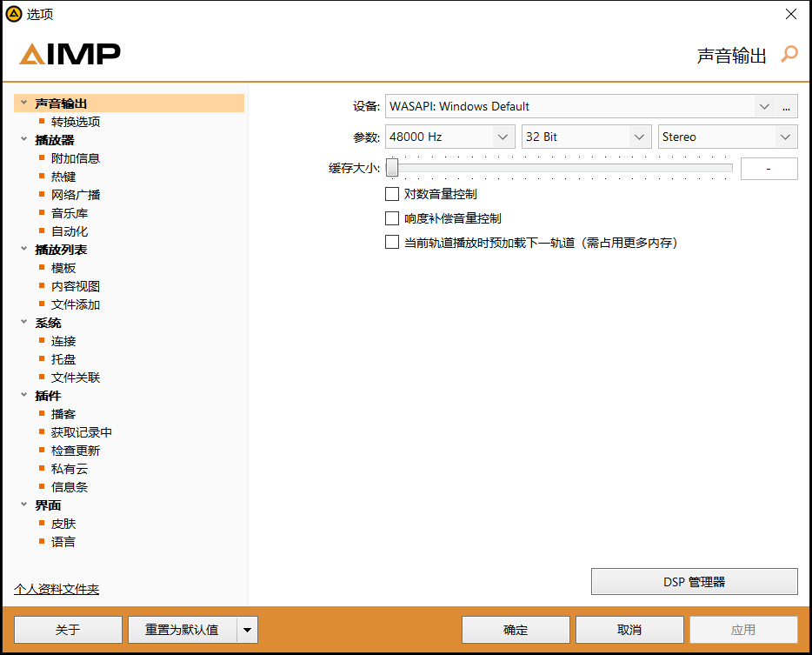The height and width of the screenshot is (655, 812).
Task: Enable 对数音量控制 checkbox
Action: tap(392, 194)
